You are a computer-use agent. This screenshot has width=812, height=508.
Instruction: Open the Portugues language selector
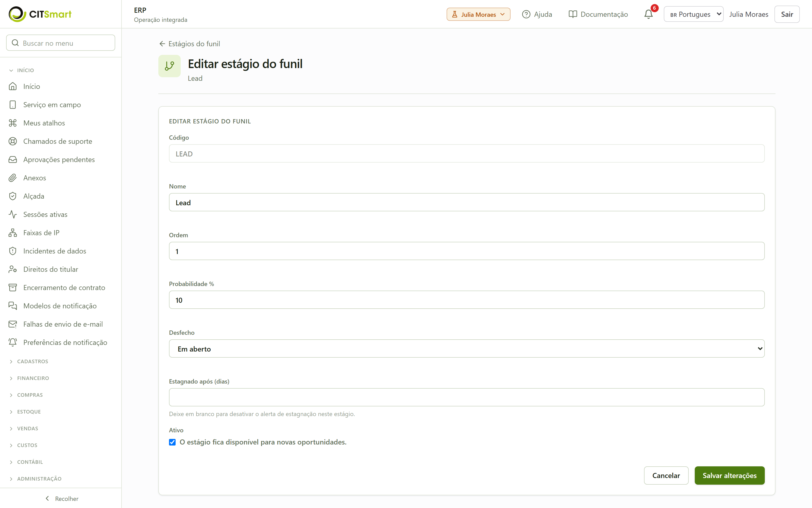pos(693,14)
